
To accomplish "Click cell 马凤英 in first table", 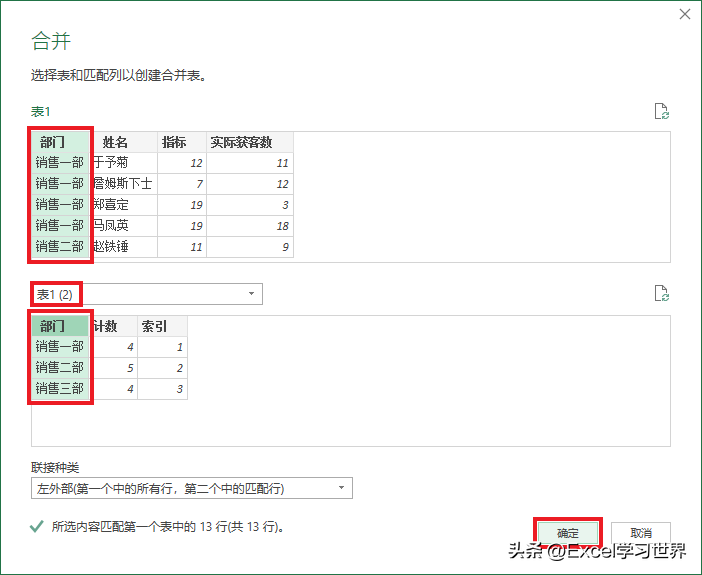I will pos(124,226).
